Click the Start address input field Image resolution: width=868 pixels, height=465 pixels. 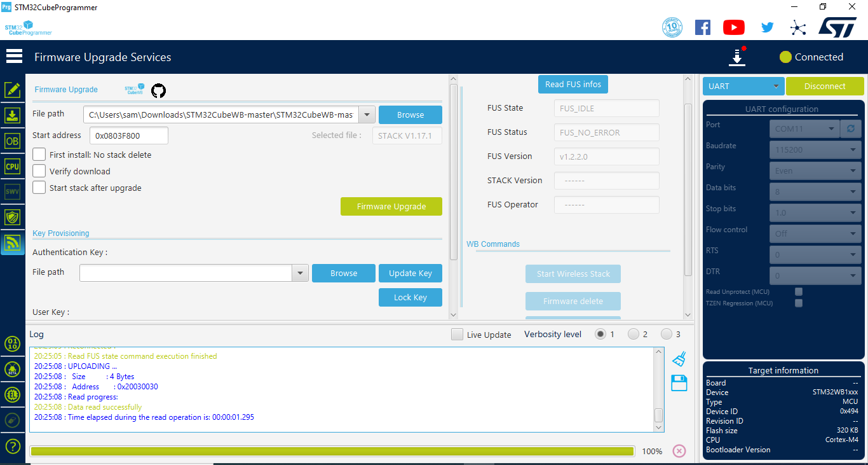(128, 135)
